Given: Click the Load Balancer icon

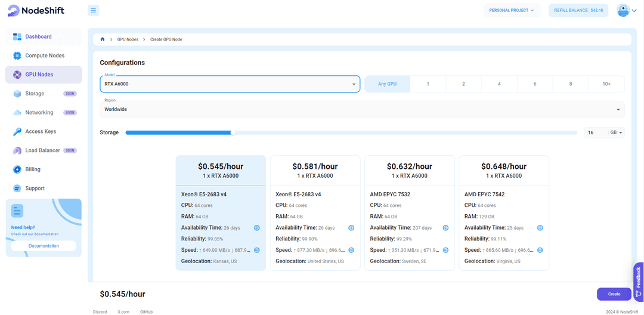Looking at the screenshot, I should tap(17, 150).
